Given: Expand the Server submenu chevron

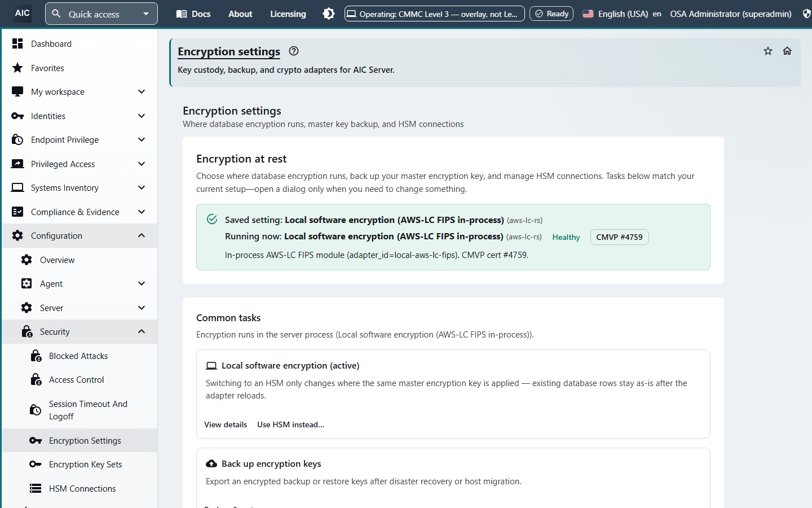Looking at the screenshot, I should tap(142, 308).
